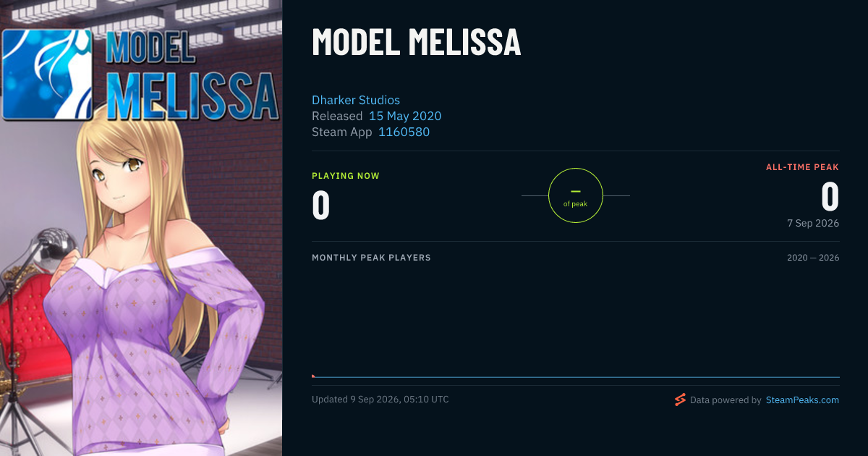The image size is (868, 456).
Task: Visit the SteamPeaks.com link
Action: pyautogui.click(x=802, y=400)
